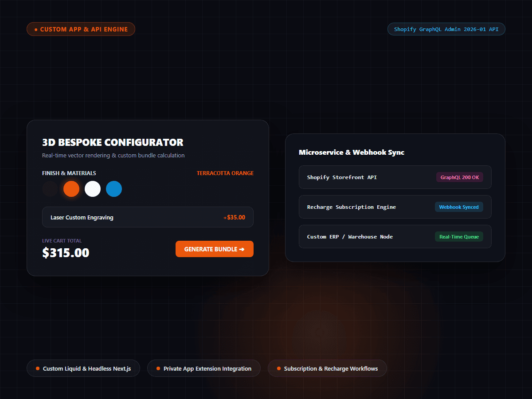The width and height of the screenshot is (532, 399).
Task: Select the Recharge Subscription Engine row
Action: (395, 207)
